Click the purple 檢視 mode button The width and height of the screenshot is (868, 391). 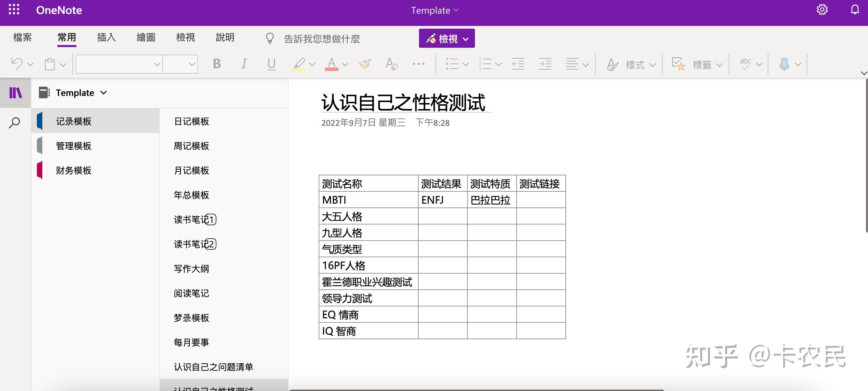[x=446, y=39]
